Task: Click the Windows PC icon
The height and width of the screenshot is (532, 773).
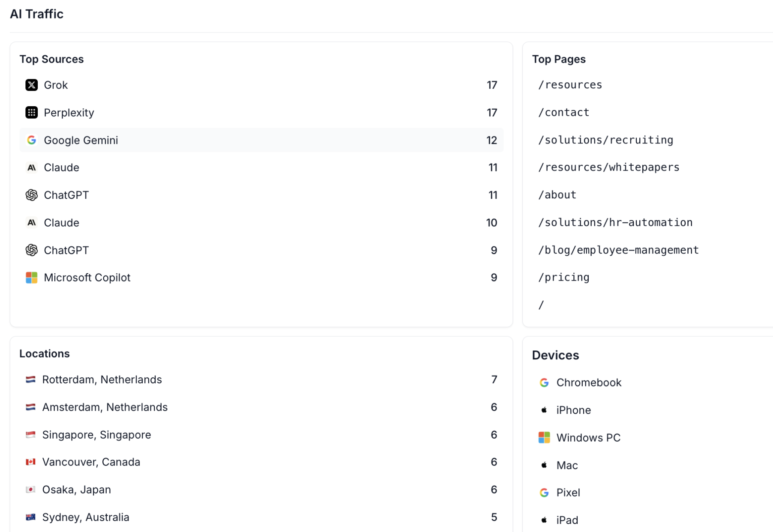Action: tap(544, 437)
